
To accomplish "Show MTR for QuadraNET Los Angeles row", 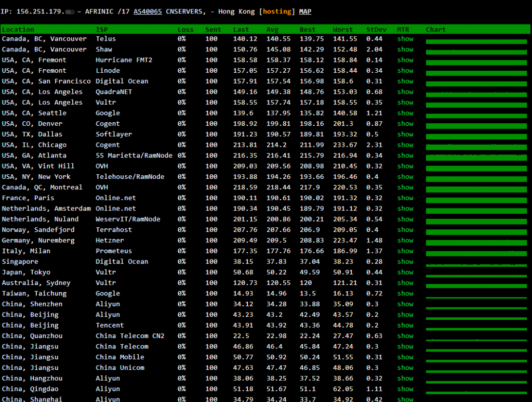I will click(x=405, y=92).
